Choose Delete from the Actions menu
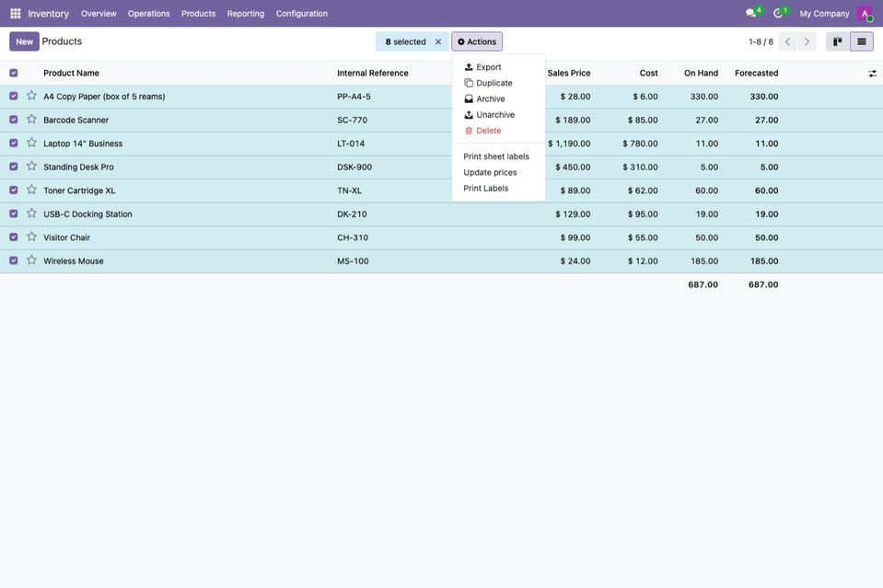883x588 pixels. click(498, 131)
